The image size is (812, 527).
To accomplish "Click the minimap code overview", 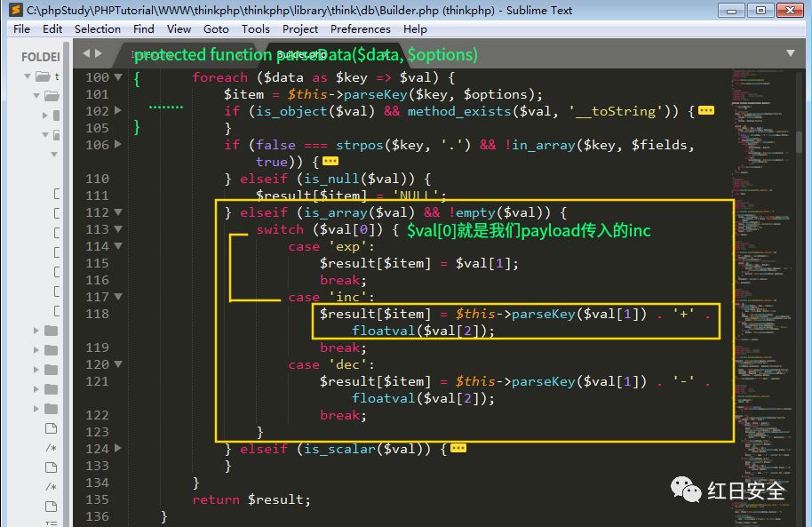I will click(763, 297).
